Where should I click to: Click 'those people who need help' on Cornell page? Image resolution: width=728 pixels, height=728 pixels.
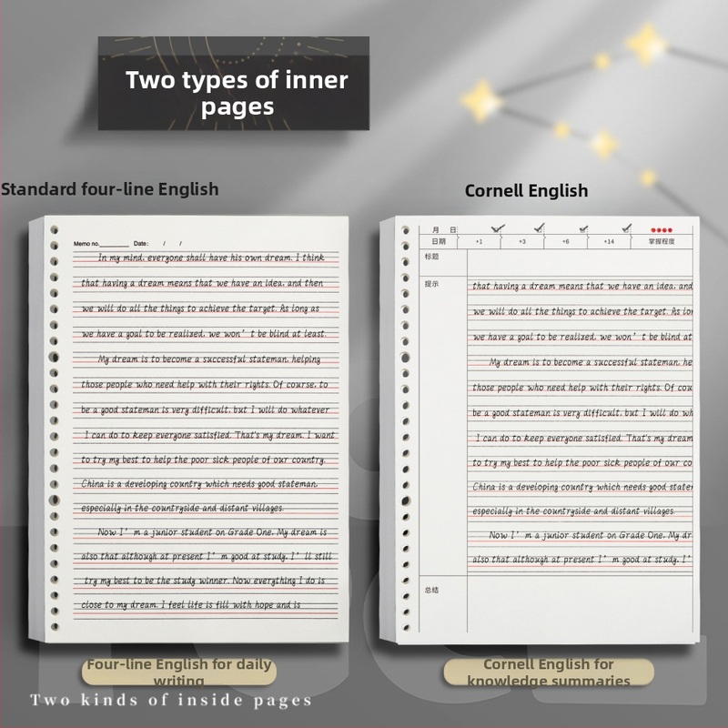582,388
